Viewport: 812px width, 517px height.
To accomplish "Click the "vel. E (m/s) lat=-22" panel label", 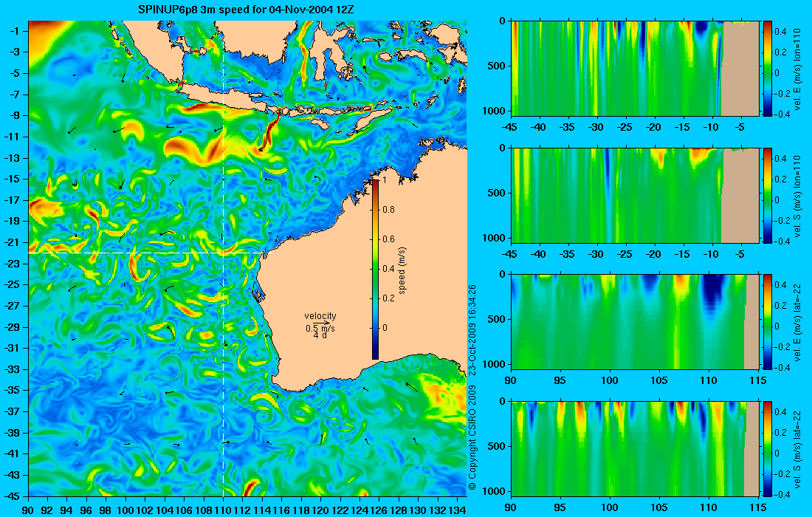I will coord(797,322).
